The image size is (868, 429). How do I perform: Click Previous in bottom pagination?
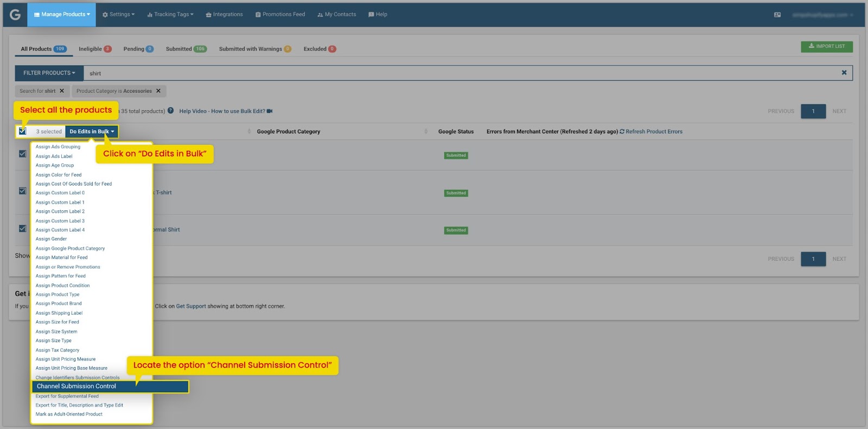point(781,259)
